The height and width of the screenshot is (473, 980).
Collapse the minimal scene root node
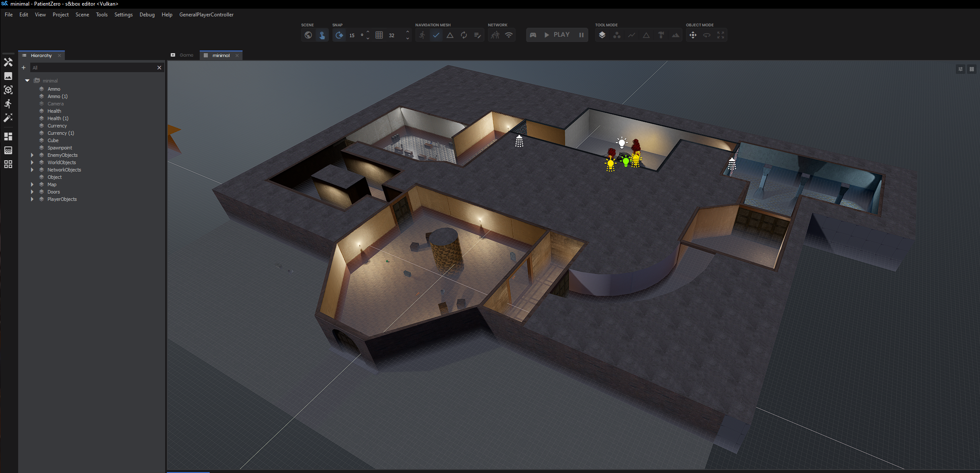pos(27,81)
